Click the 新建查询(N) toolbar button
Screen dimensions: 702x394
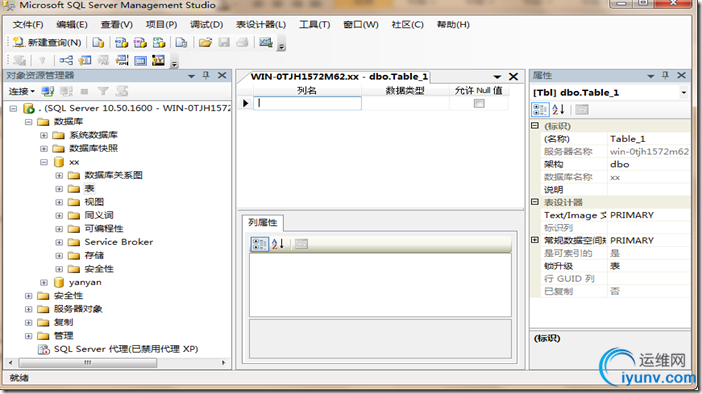pos(47,43)
